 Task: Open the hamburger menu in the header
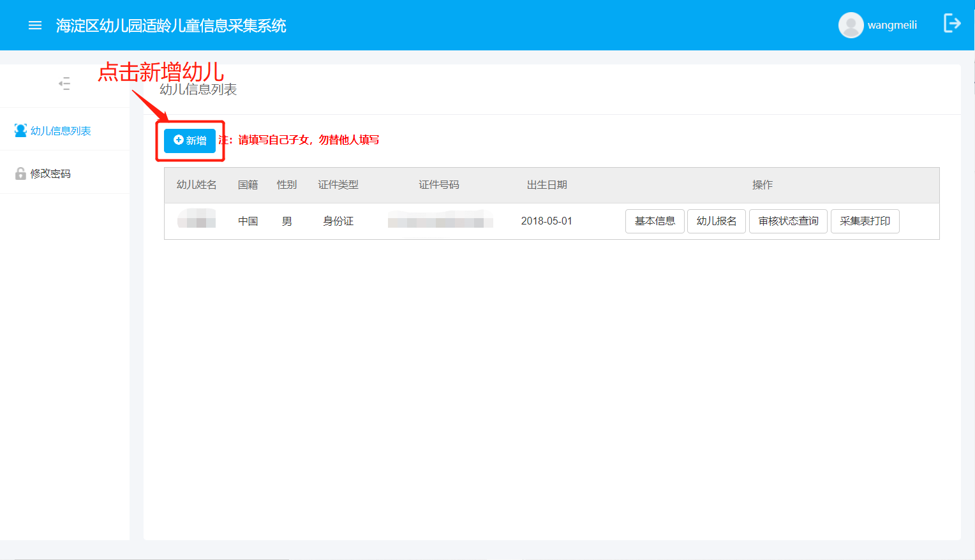[35, 26]
